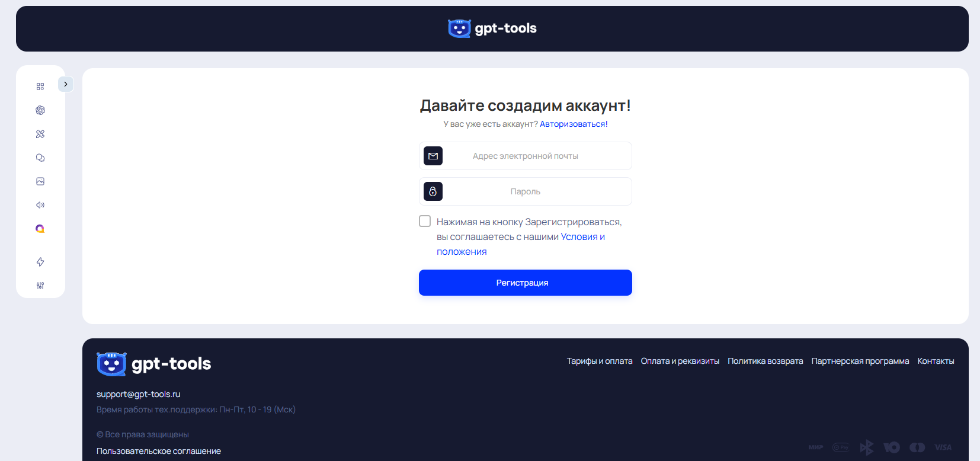Select the crossed design tools sidebar icon

pos(40,134)
